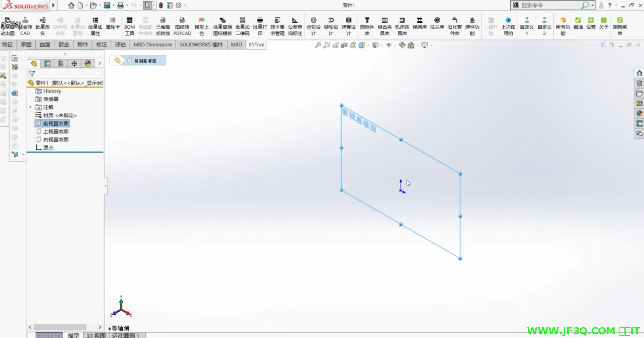Open the DimXpertManager crosshair tab

[x=74, y=63]
